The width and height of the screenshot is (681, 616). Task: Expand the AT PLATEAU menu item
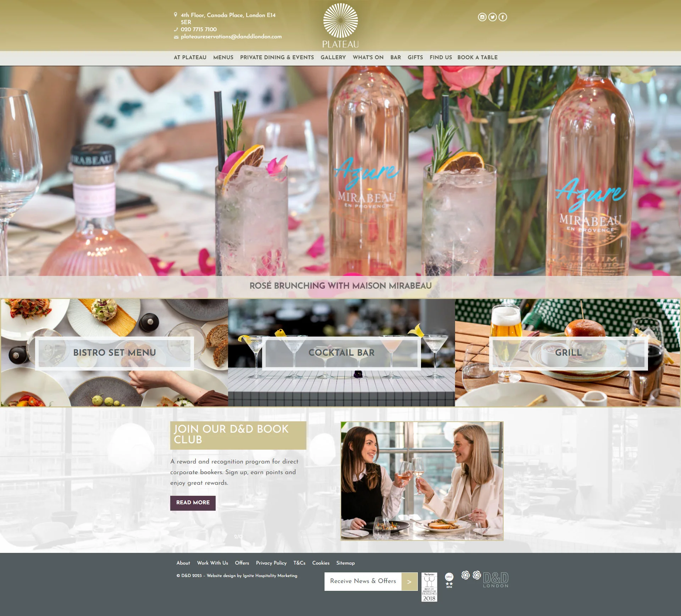190,58
